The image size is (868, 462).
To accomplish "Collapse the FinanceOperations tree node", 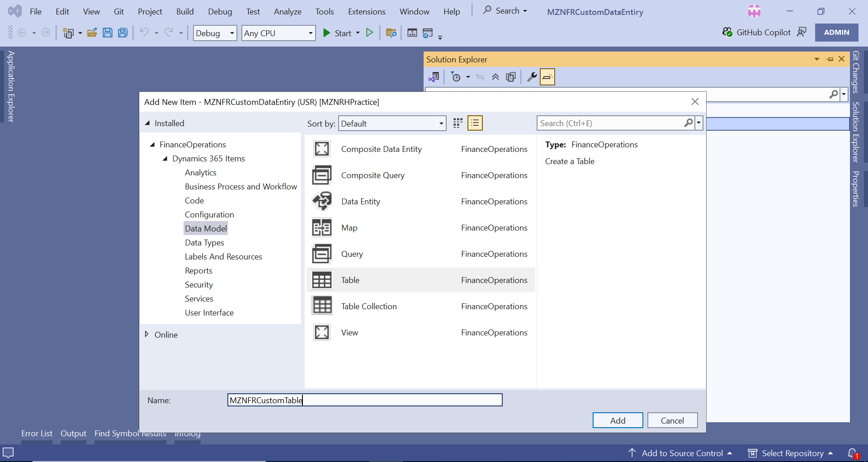I will [x=152, y=145].
